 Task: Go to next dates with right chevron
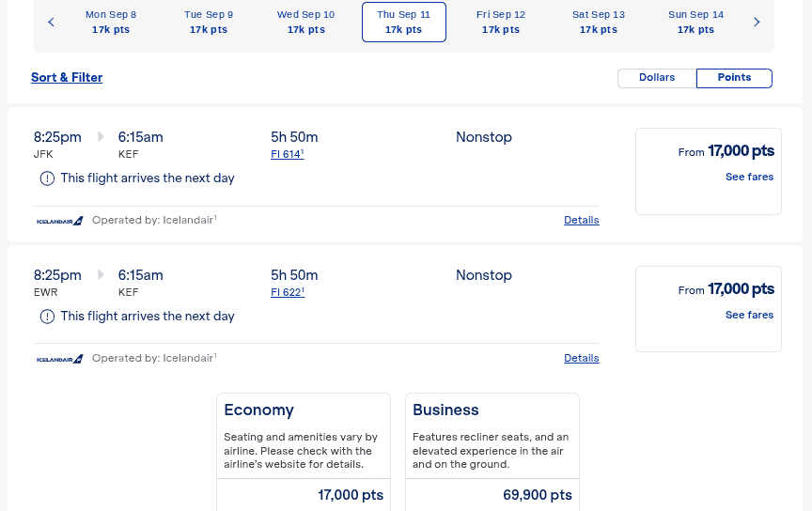[x=757, y=23]
